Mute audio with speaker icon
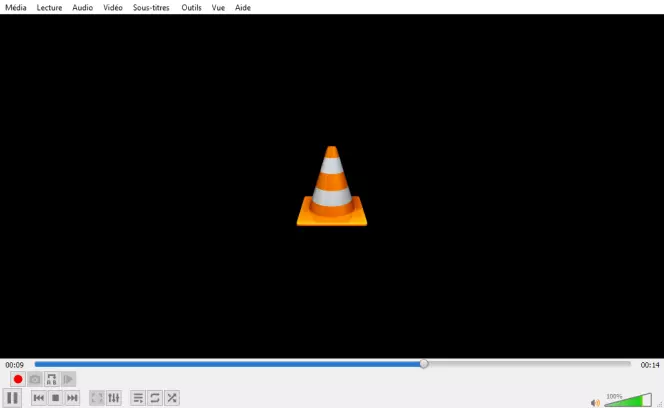 pos(595,402)
